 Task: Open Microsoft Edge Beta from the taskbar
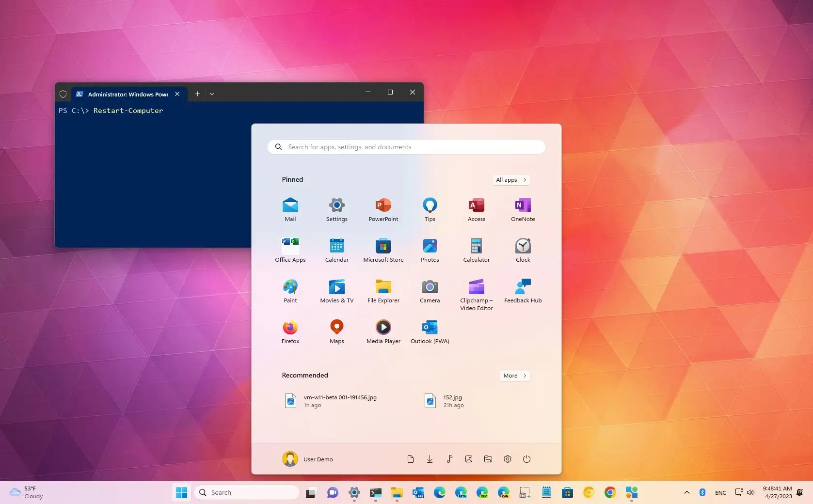coord(461,493)
